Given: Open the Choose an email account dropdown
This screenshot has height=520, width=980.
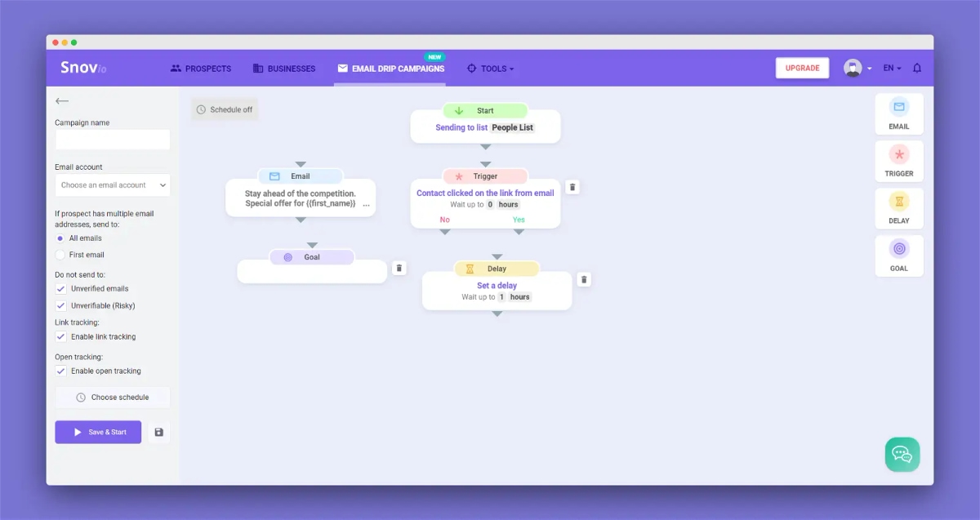Looking at the screenshot, I should (113, 185).
